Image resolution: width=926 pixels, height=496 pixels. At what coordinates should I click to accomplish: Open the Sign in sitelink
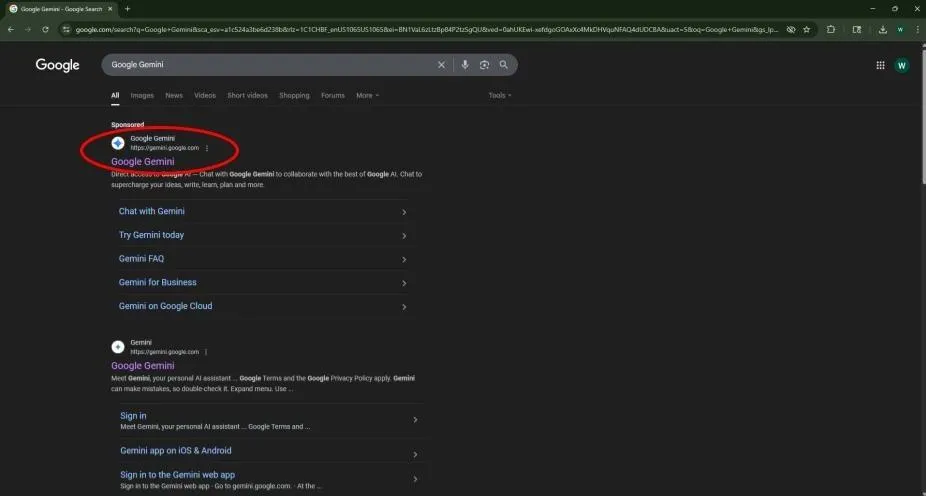point(133,416)
